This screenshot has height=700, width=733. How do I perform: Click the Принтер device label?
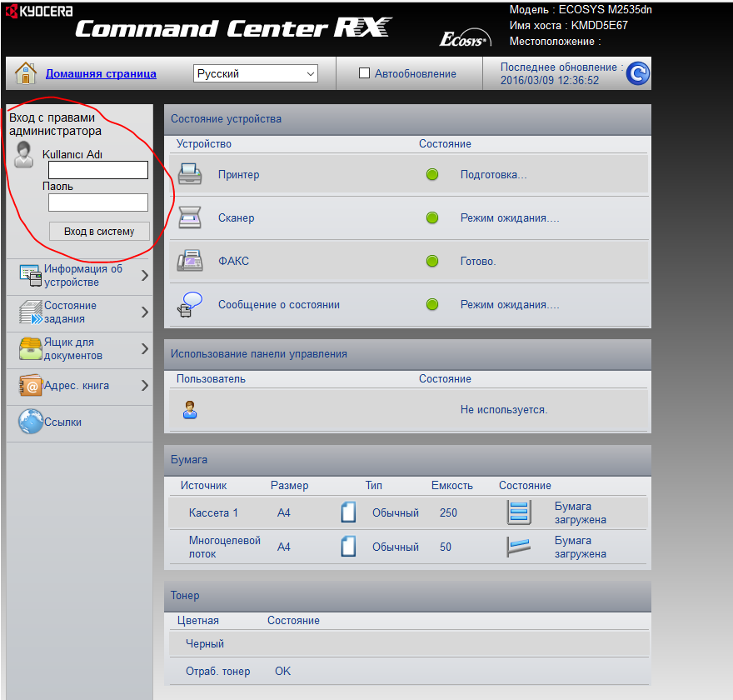pos(238,174)
